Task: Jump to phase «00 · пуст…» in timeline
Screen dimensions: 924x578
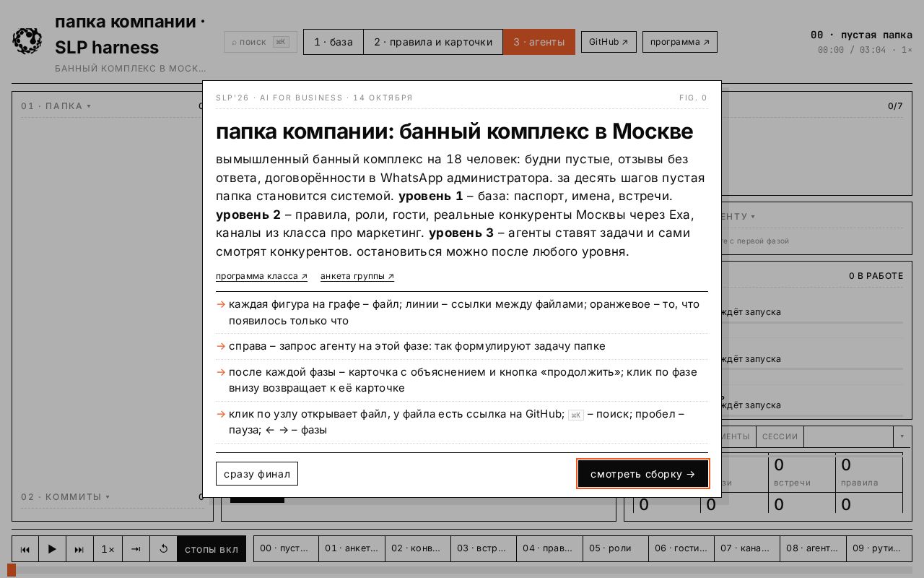Action: click(x=286, y=548)
